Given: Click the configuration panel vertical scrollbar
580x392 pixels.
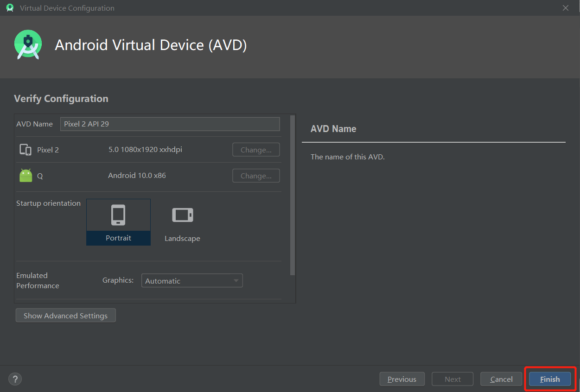Looking at the screenshot, I should tap(293, 196).
